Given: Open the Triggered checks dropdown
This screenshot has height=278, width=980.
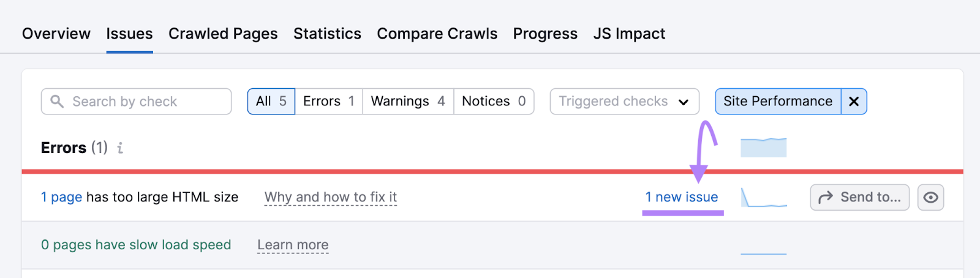Looking at the screenshot, I should click(x=624, y=102).
